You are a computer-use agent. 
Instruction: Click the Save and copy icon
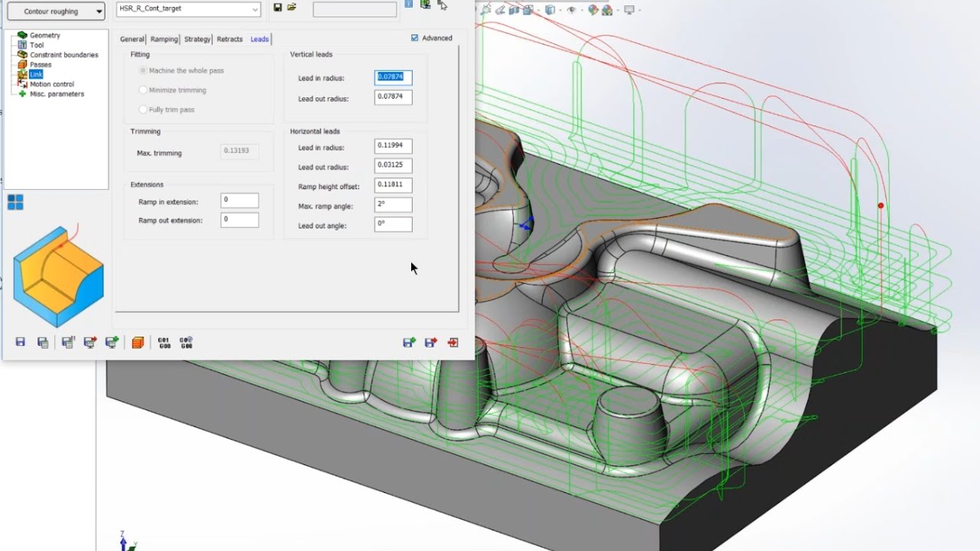coord(43,343)
